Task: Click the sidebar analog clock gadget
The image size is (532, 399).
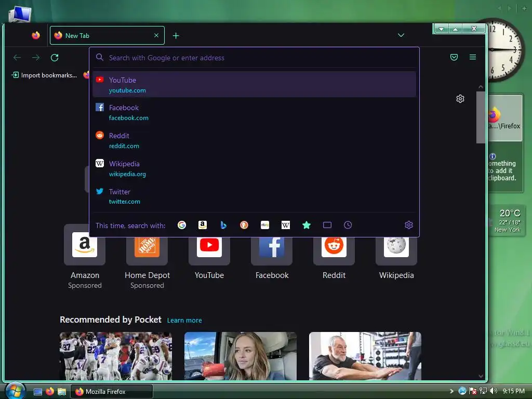Action: (x=506, y=50)
